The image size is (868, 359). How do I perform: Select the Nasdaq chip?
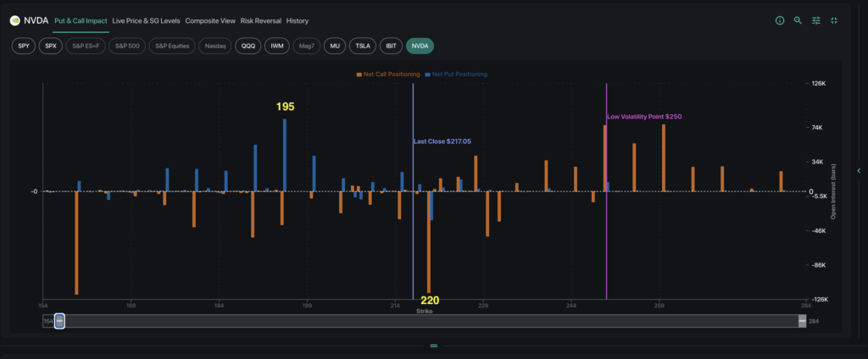click(x=214, y=46)
